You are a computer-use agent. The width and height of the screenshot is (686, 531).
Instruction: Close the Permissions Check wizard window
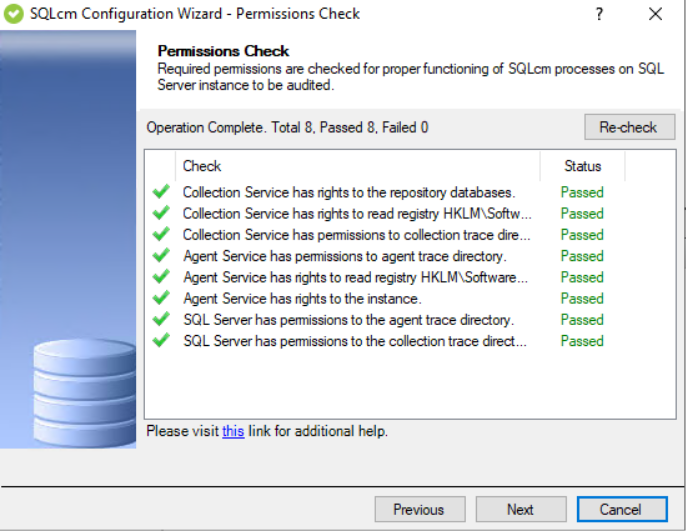(x=655, y=14)
